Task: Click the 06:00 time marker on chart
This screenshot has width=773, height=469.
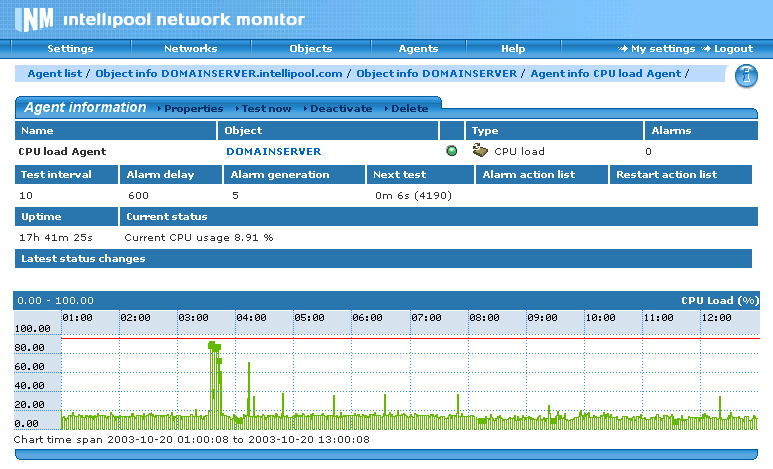Action: (367, 317)
